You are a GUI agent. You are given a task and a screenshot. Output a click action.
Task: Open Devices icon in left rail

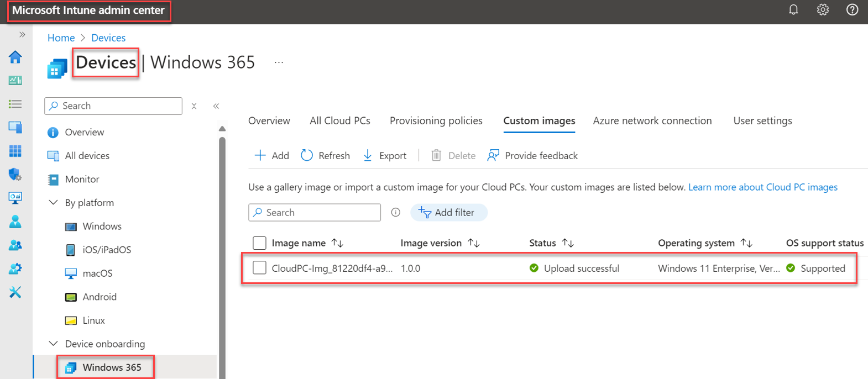click(x=15, y=128)
